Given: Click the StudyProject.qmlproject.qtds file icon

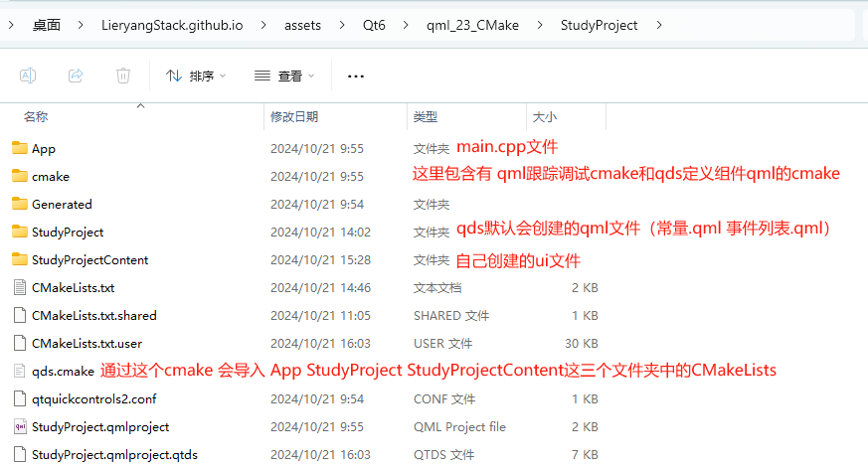Looking at the screenshot, I should coord(19,454).
